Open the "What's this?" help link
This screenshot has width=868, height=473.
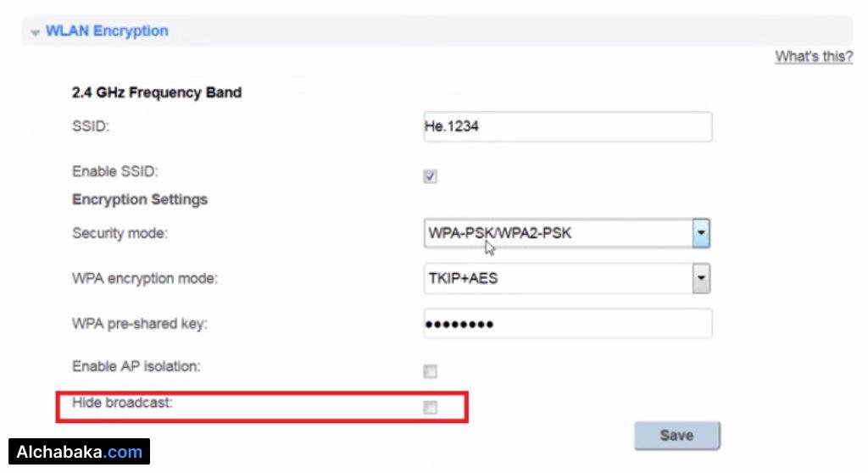pyautogui.click(x=813, y=57)
